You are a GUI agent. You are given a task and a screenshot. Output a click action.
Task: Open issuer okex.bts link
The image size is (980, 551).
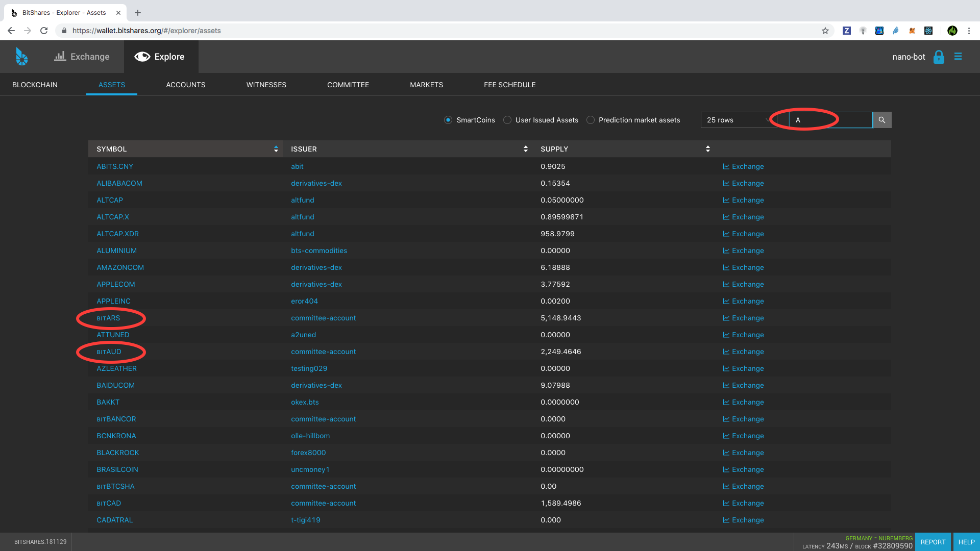(305, 403)
